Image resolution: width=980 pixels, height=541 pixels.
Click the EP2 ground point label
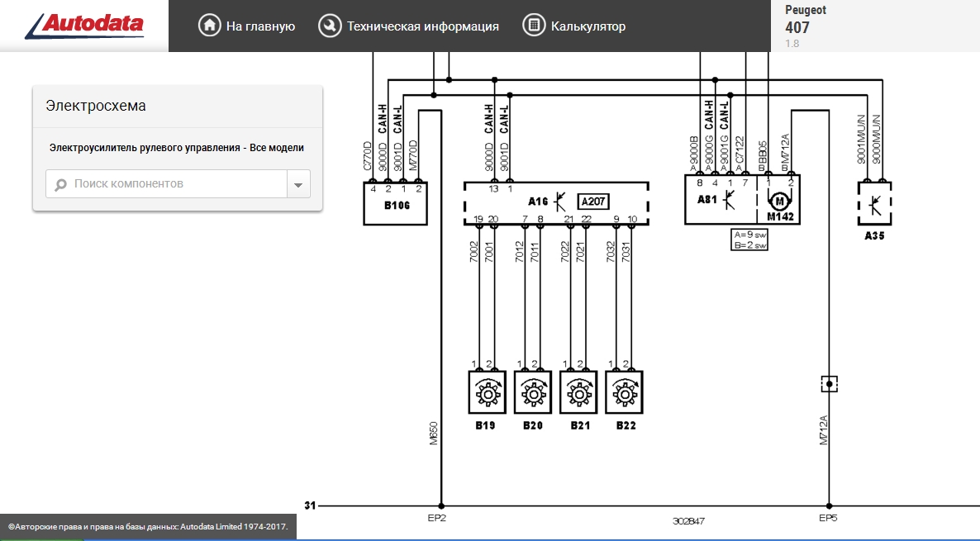[436, 518]
